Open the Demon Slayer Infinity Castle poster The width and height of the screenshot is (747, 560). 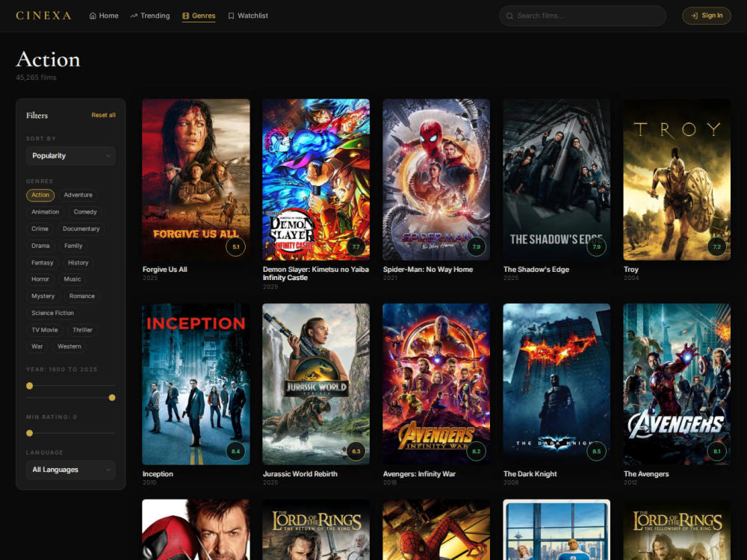pyautogui.click(x=316, y=179)
